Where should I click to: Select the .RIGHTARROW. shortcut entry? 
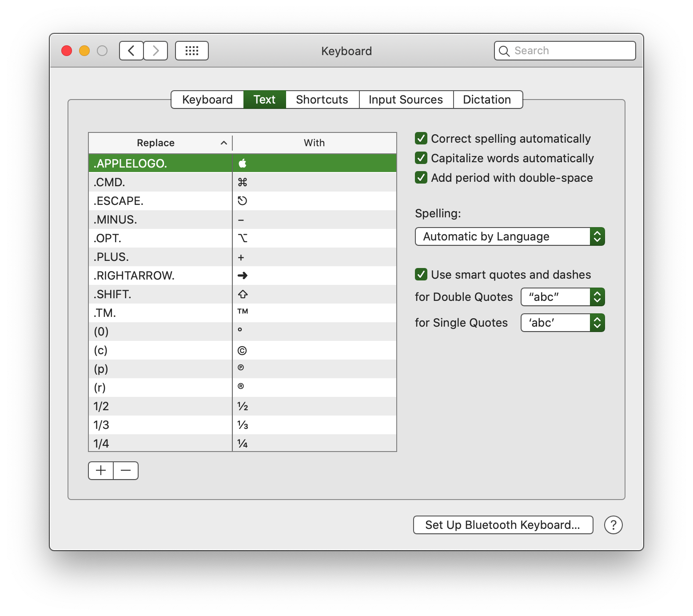tap(160, 276)
